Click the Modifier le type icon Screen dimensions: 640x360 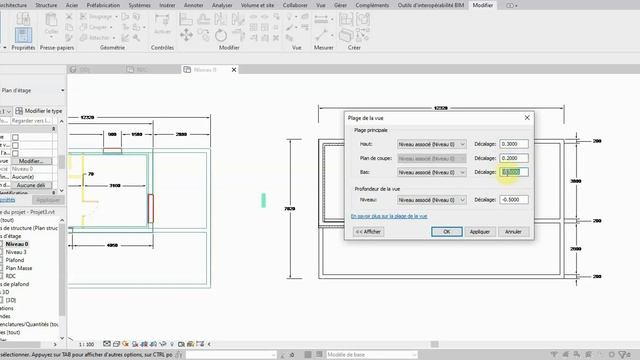[19, 111]
